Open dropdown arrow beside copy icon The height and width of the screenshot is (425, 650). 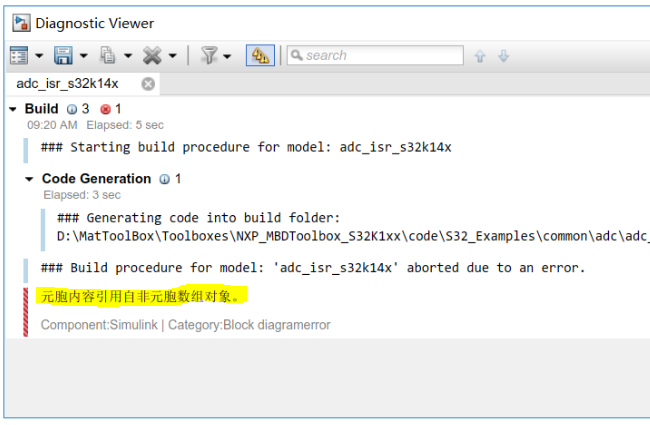tap(128, 56)
